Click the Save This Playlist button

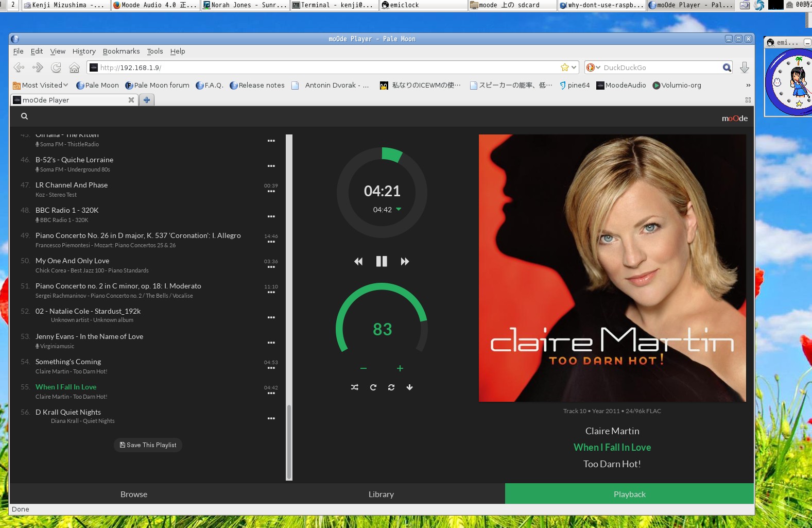[x=148, y=445]
